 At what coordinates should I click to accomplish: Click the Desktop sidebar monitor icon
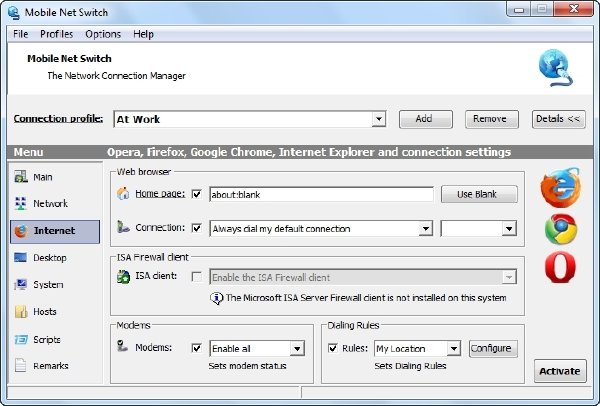[20, 258]
